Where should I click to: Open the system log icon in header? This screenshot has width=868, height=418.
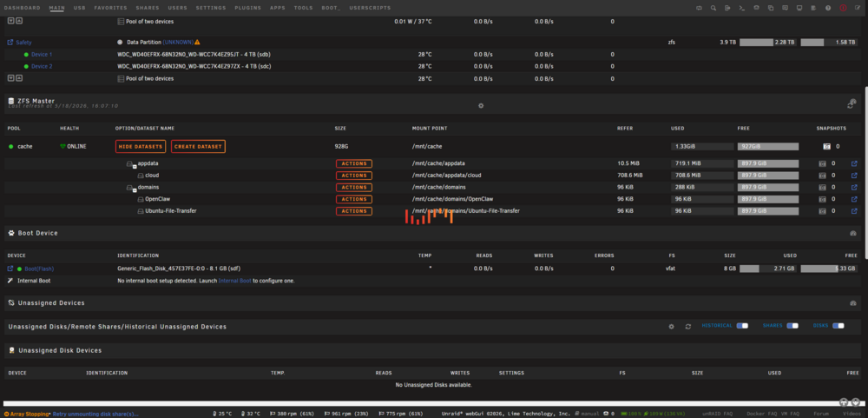(814, 9)
